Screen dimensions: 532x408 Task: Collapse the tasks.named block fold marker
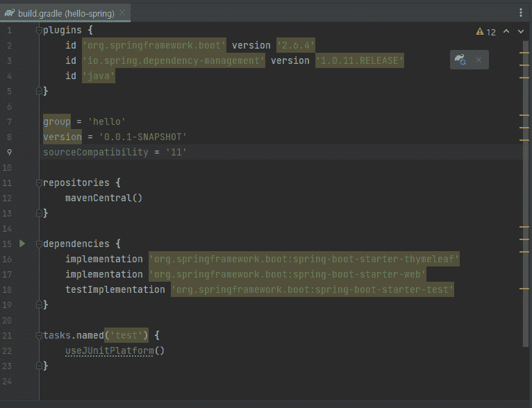(x=39, y=336)
